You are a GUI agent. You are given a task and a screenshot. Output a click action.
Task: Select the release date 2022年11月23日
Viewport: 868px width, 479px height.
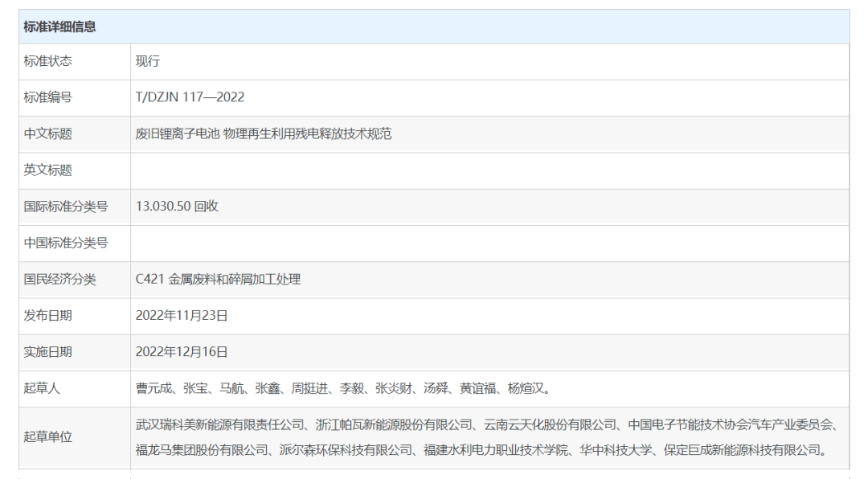coord(182,315)
